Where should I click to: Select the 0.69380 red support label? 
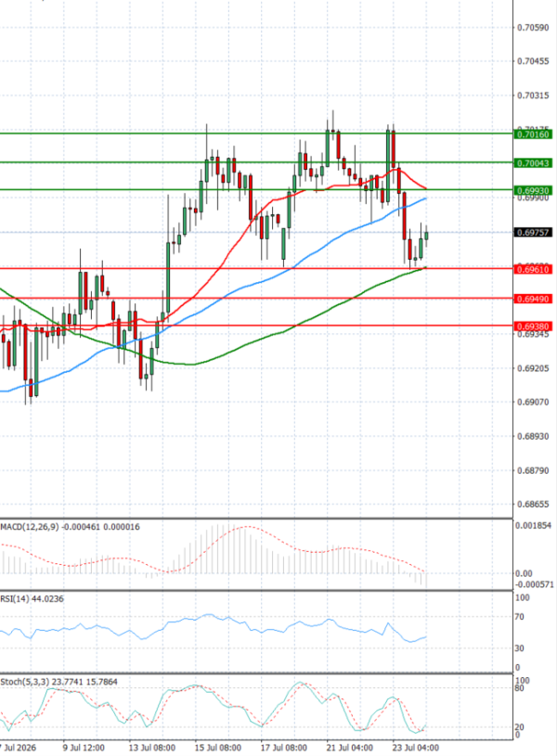click(533, 327)
